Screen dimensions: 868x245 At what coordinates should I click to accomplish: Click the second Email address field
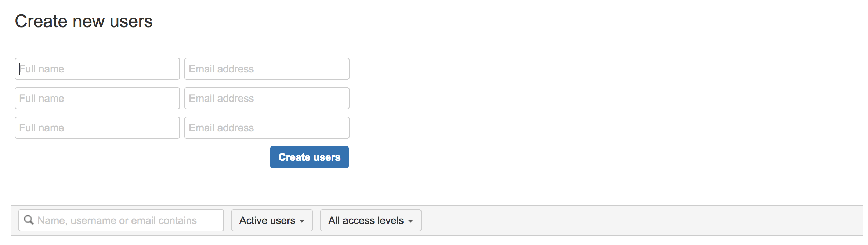pos(267,98)
